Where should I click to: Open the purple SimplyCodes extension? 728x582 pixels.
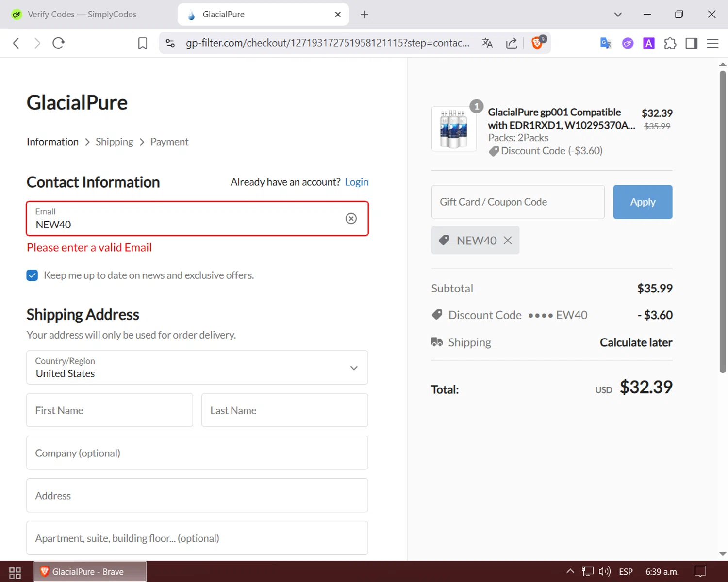click(628, 43)
